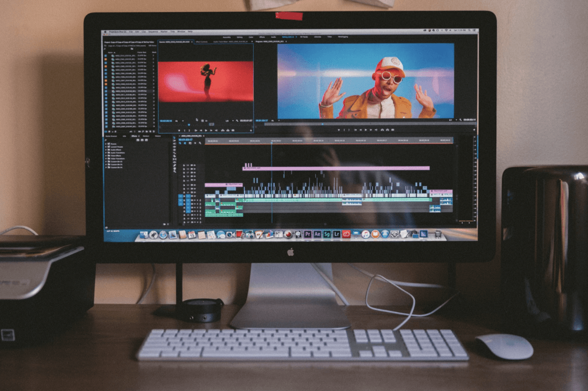Select the Ripple Edit tool

click(175, 147)
